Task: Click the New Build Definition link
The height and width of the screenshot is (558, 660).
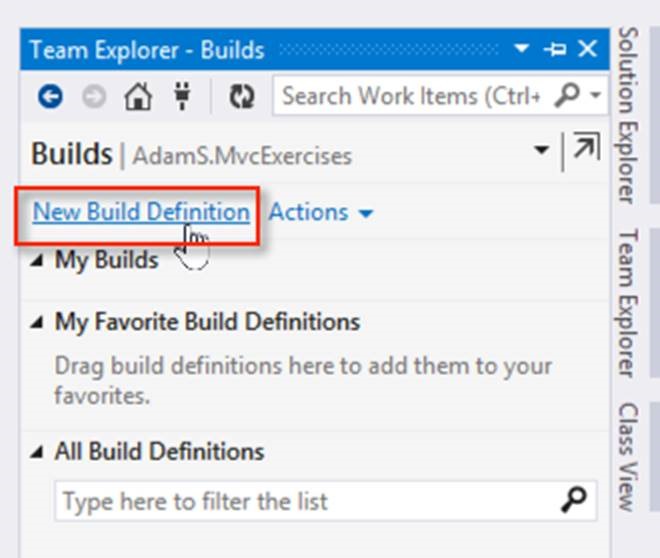Action: [141, 212]
